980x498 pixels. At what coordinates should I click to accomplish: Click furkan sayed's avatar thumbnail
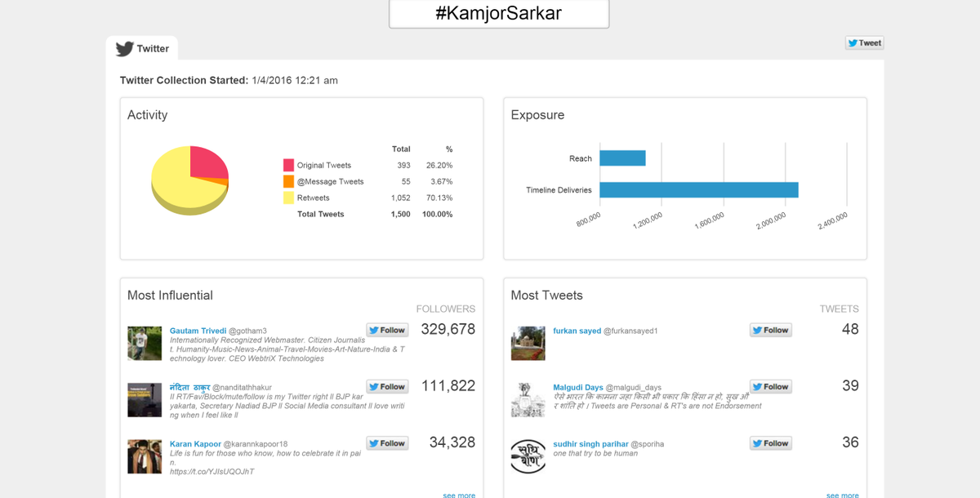pyautogui.click(x=528, y=344)
